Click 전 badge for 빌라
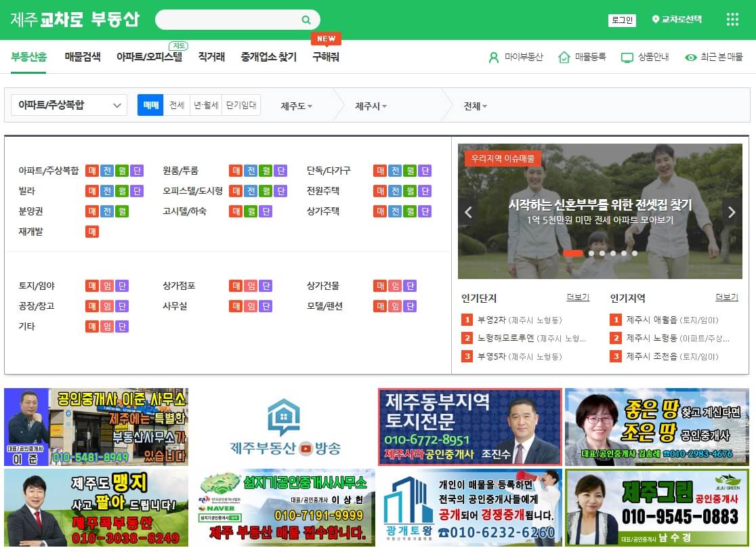The image size is (756, 552). click(x=107, y=191)
